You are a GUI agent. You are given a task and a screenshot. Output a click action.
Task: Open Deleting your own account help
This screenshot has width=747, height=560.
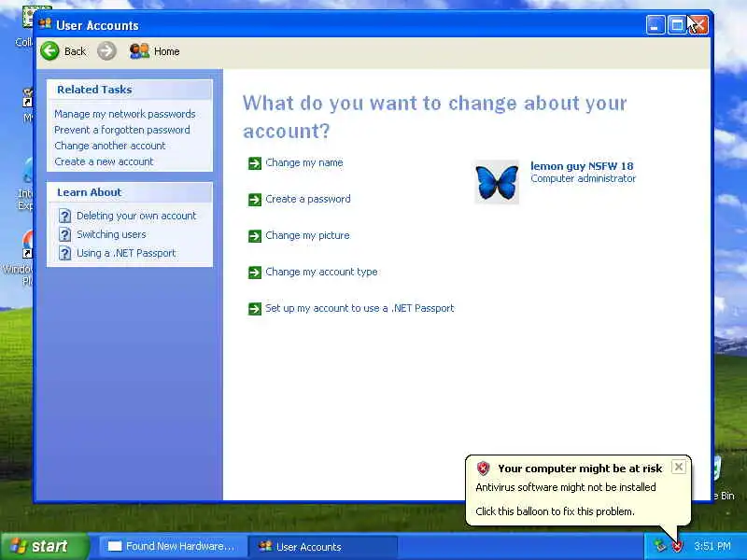(x=136, y=216)
